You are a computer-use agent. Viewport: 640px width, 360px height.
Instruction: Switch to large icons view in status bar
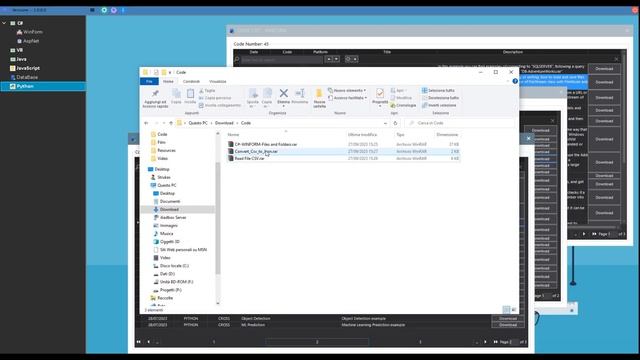pos(514,310)
